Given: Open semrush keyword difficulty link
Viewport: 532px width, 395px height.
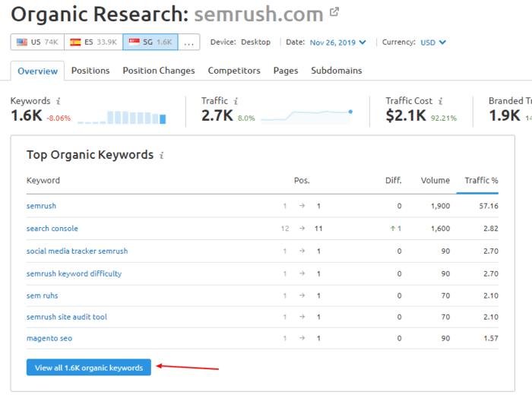Looking at the screenshot, I should click(74, 273).
